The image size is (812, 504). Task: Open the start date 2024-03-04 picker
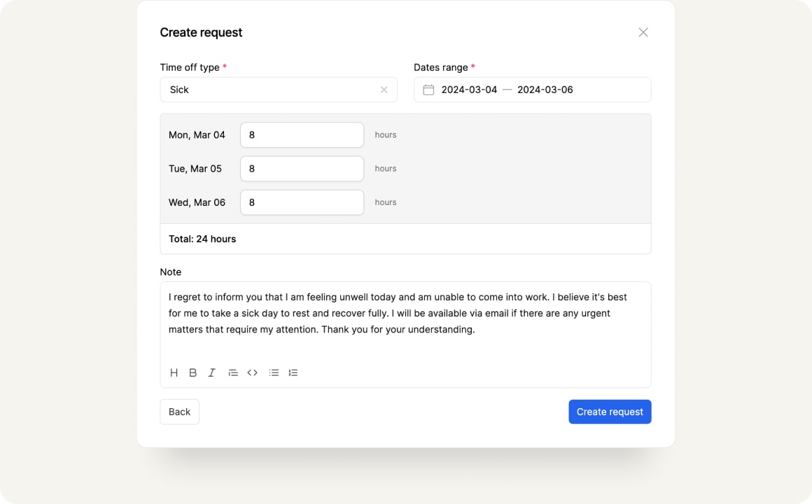pos(469,90)
